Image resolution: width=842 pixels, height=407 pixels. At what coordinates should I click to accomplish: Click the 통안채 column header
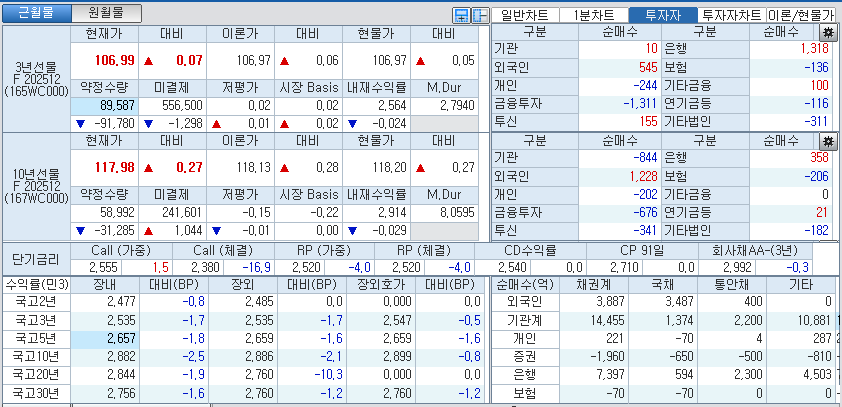pos(732,285)
